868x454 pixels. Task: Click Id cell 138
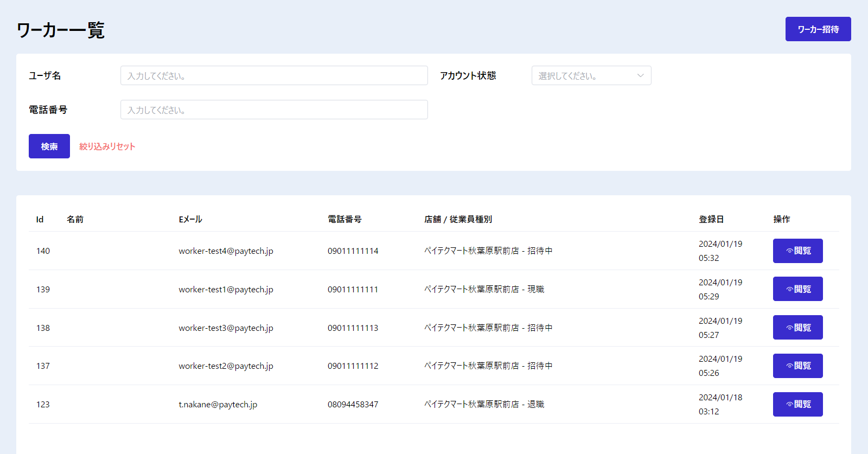point(43,328)
